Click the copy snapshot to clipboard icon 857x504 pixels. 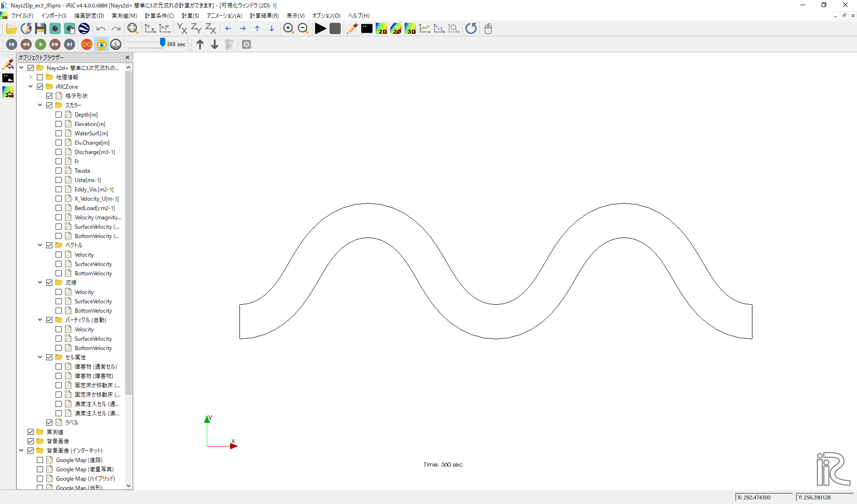(70, 28)
